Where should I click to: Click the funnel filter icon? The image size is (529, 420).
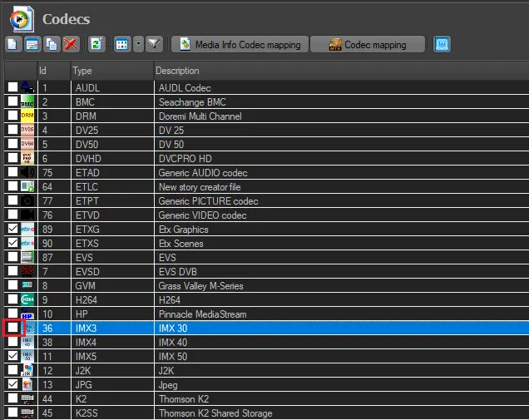click(x=154, y=44)
